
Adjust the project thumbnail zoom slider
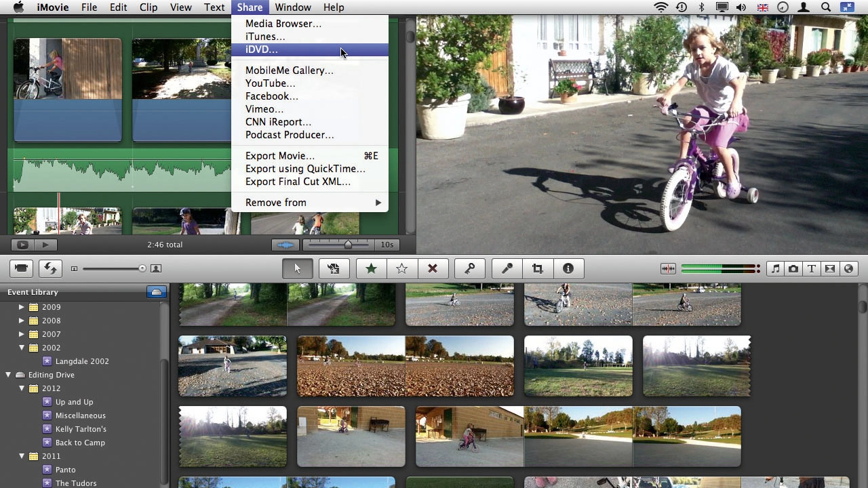pos(349,245)
